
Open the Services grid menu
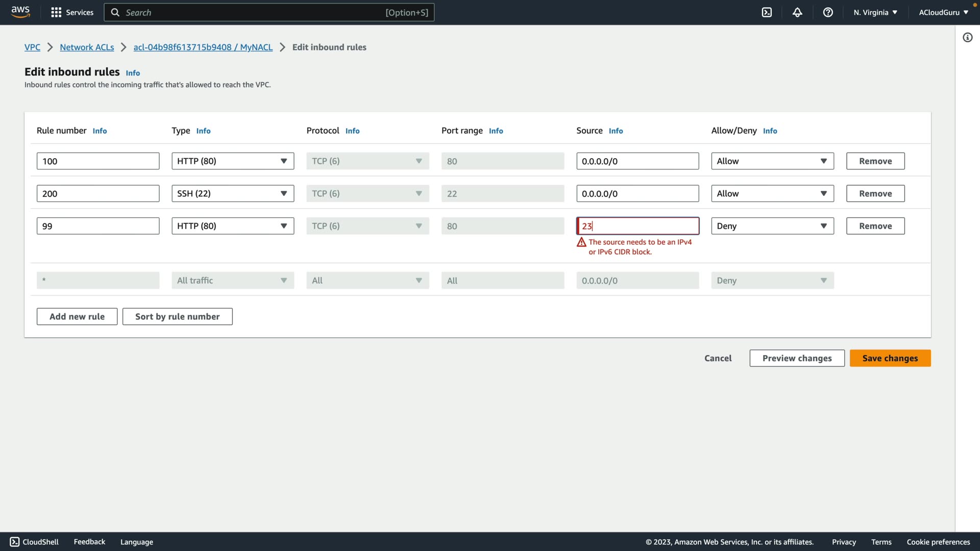coord(56,12)
